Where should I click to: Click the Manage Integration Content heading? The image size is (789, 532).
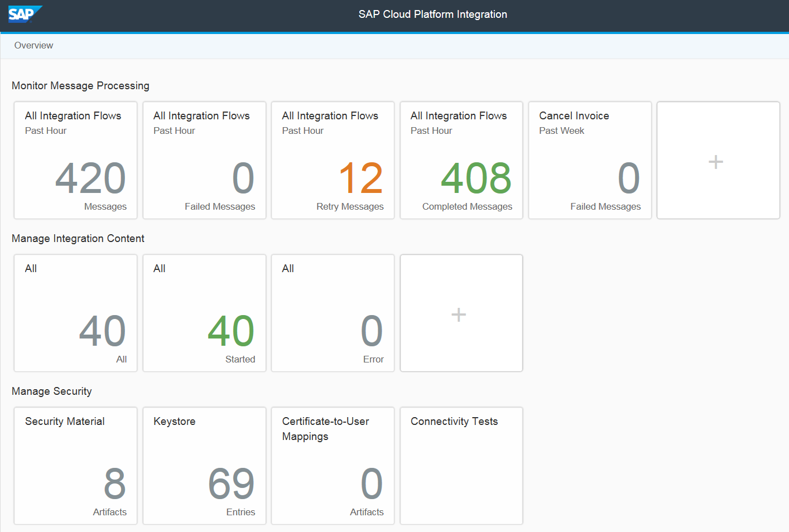pos(78,239)
